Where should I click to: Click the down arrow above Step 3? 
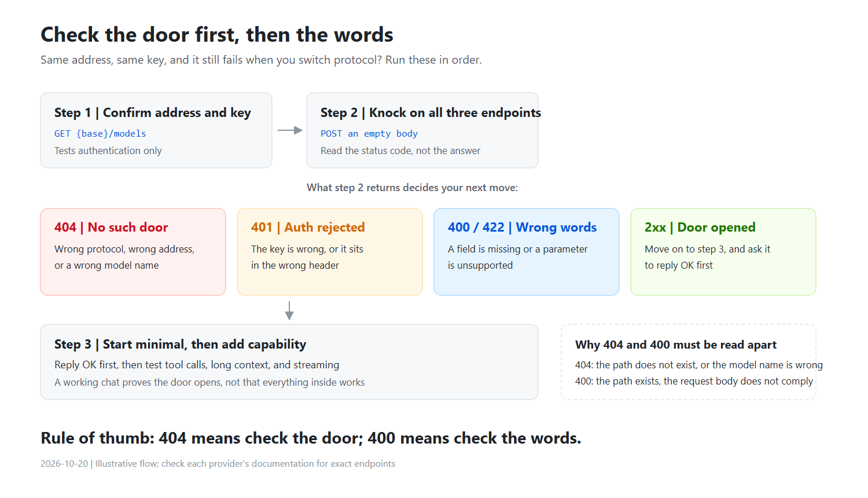(289, 310)
